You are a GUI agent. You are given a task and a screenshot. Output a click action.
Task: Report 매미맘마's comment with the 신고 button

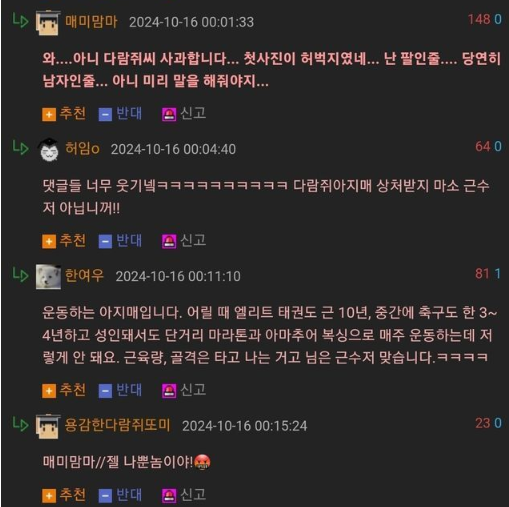pyautogui.click(x=184, y=114)
